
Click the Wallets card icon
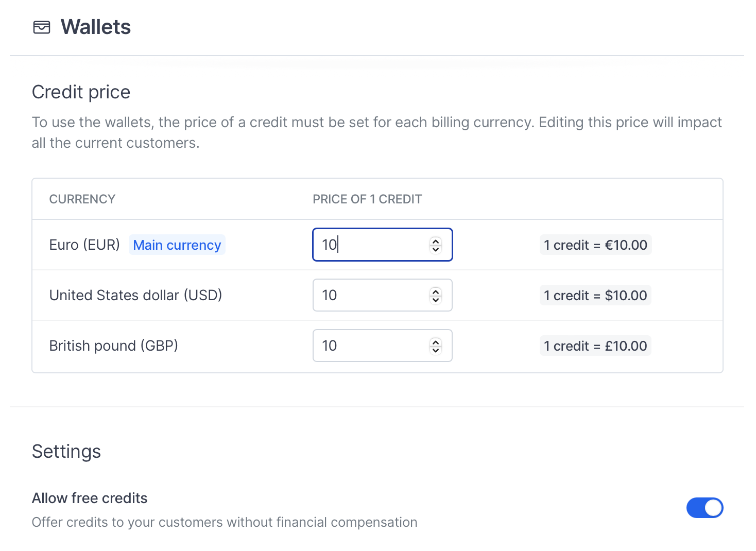click(42, 27)
